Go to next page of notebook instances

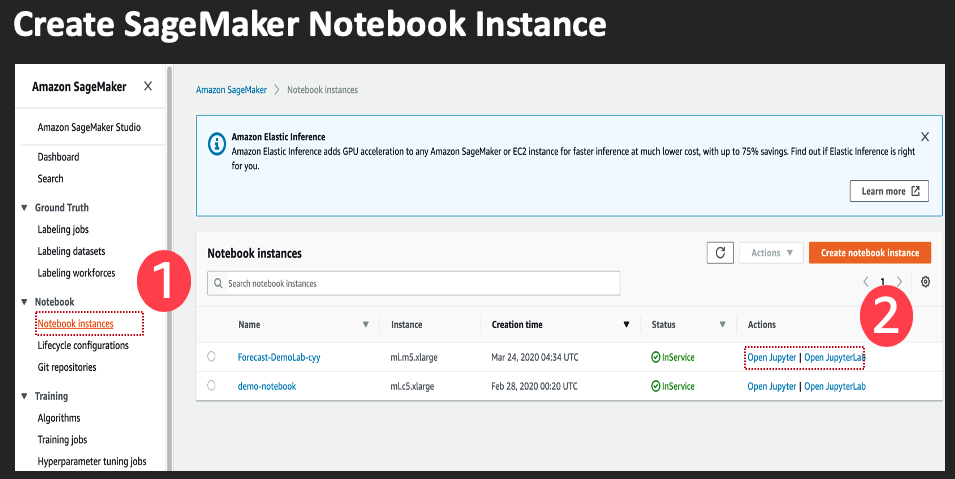click(899, 282)
